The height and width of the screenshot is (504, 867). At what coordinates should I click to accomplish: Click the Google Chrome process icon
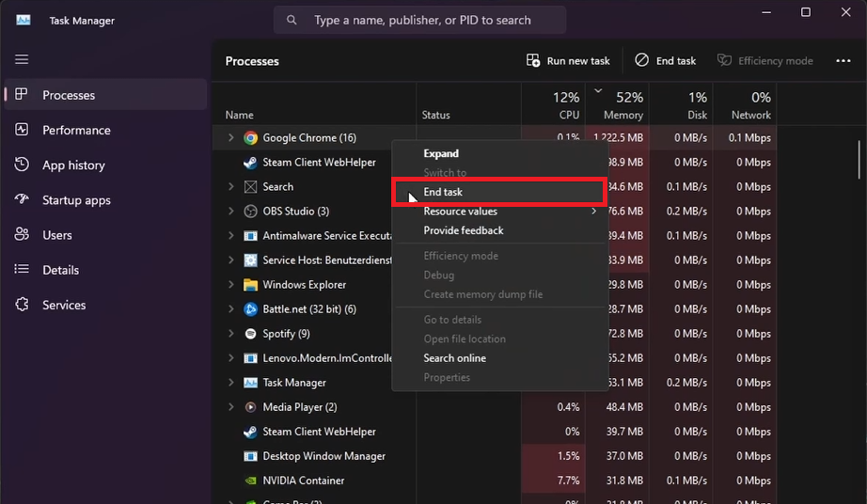[x=250, y=137]
